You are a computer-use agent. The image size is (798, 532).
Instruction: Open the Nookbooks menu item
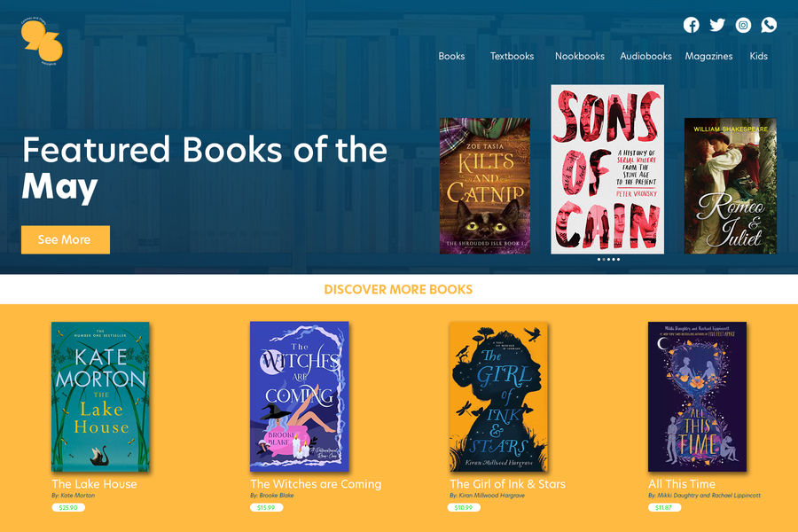580,57
